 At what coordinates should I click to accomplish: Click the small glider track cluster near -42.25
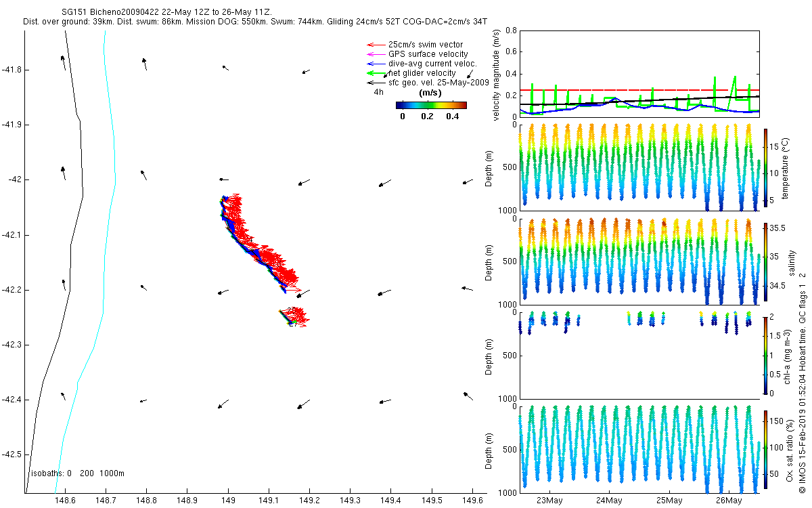coord(294,317)
